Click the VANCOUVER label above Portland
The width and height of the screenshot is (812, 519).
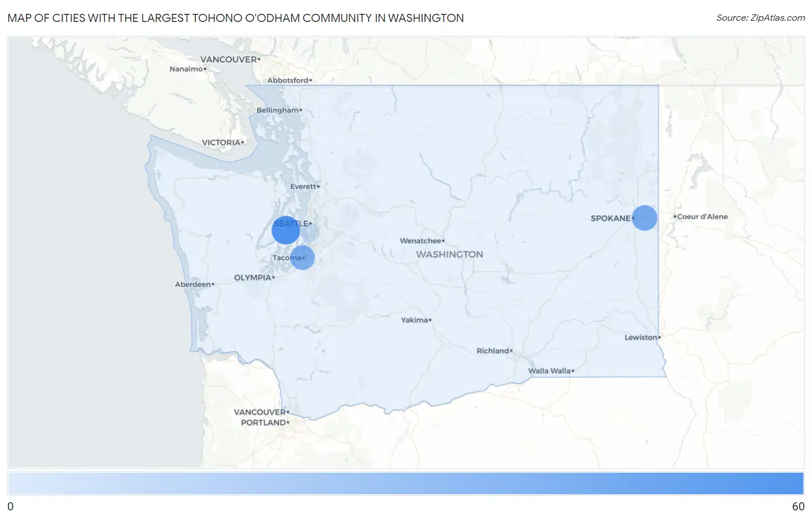[260, 412]
